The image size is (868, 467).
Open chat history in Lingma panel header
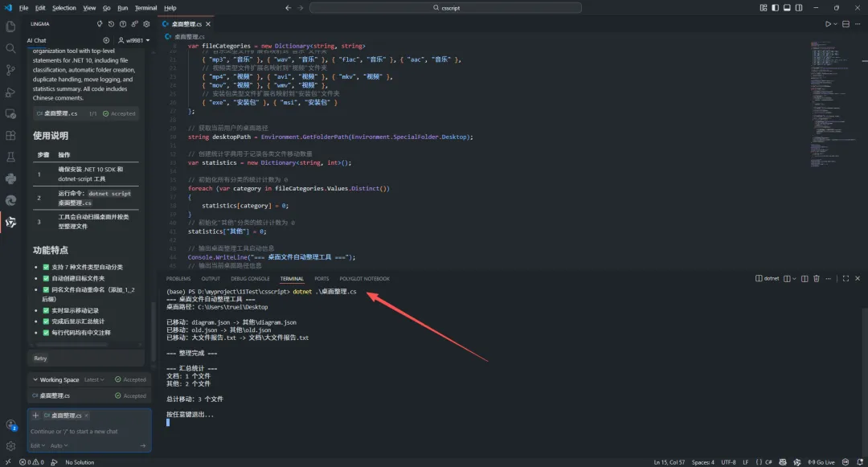click(111, 24)
